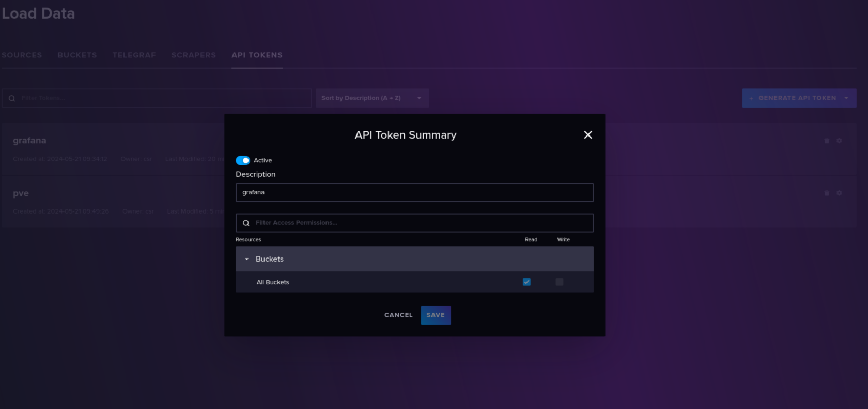Click the Description field containing grafana
This screenshot has height=409, width=868.
coord(414,192)
